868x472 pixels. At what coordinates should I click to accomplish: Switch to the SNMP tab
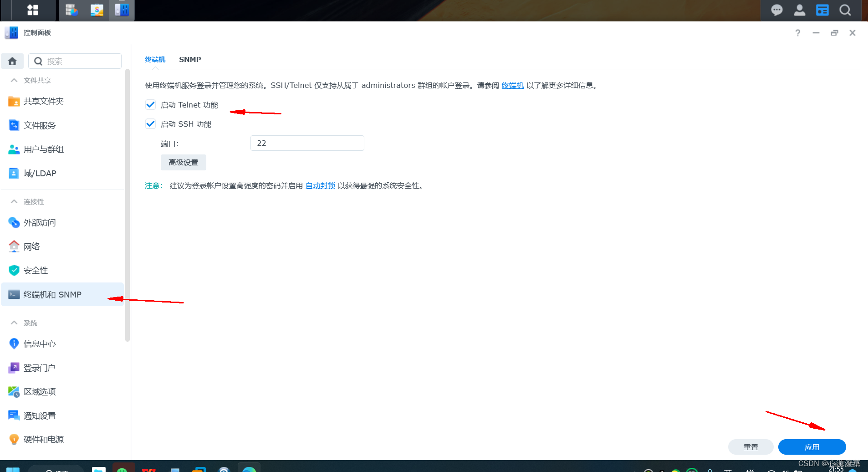point(190,59)
